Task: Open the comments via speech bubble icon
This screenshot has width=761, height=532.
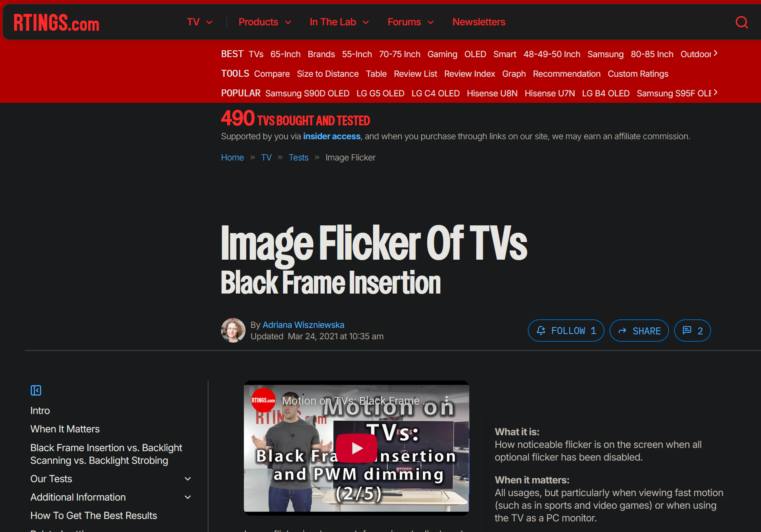Action: click(687, 330)
